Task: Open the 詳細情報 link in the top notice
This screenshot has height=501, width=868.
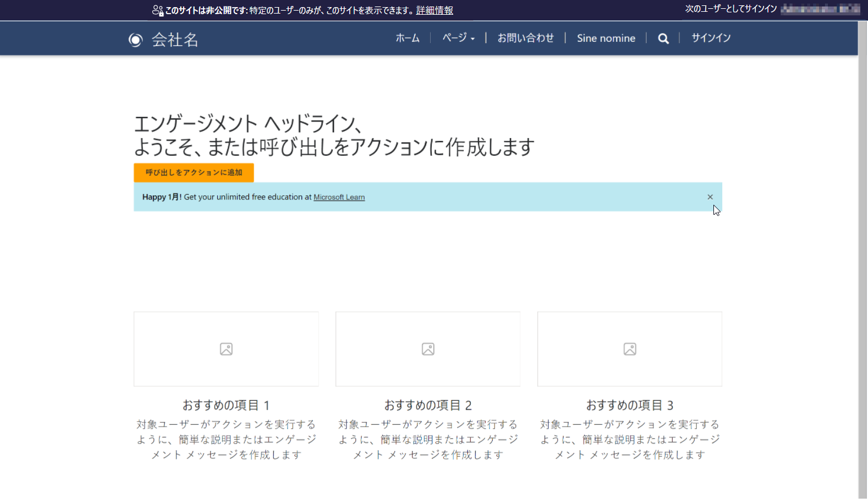Action: pyautogui.click(x=434, y=10)
